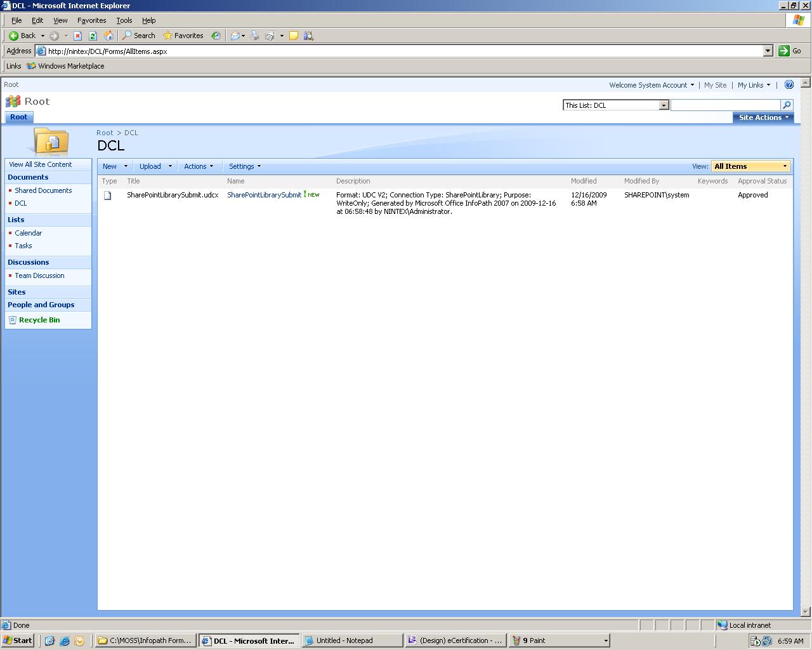Open the Mail button dropdown arrow
This screenshot has width=812, height=650.
(x=243, y=36)
